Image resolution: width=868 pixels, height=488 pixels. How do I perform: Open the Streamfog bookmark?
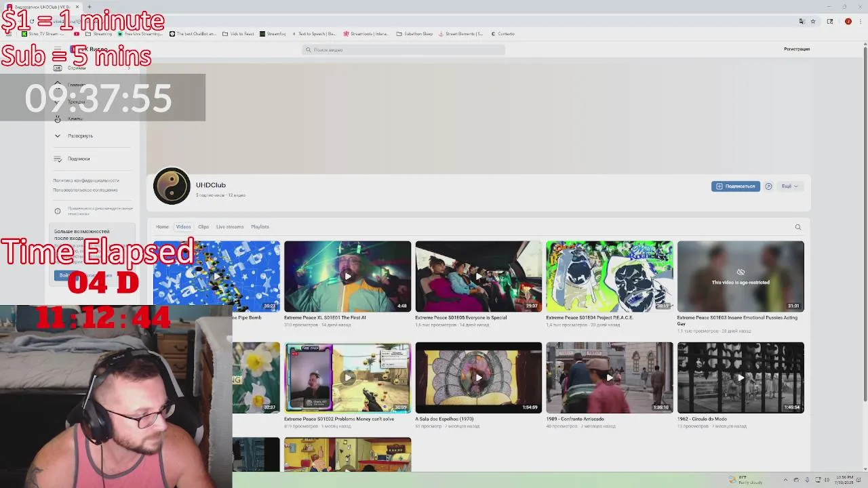point(273,34)
